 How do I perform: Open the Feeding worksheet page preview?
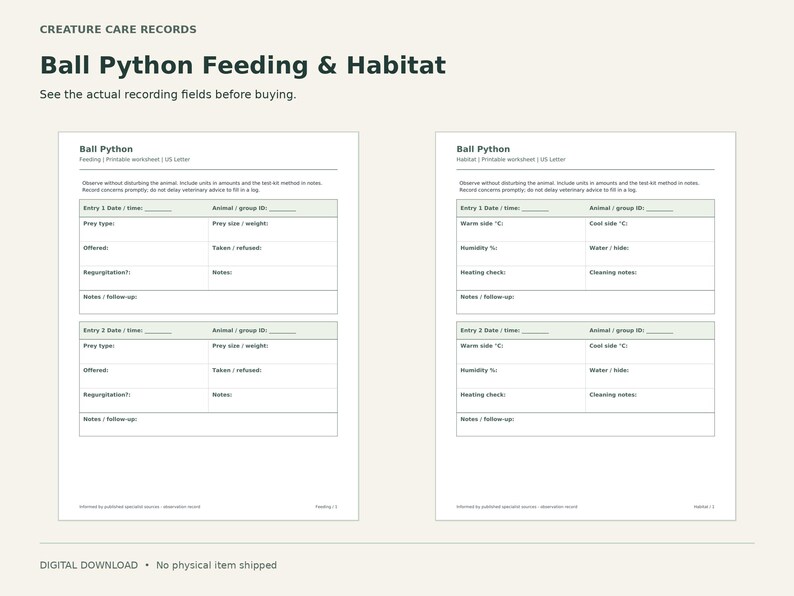[209, 326]
